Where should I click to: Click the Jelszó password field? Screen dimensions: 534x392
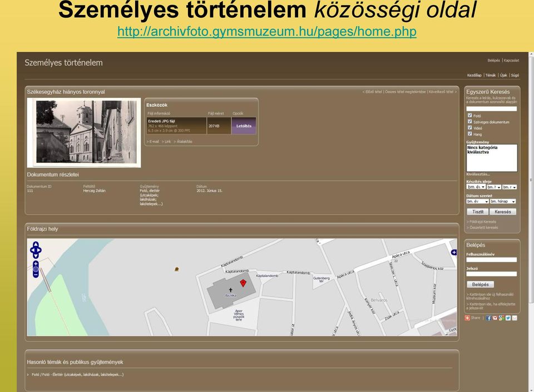(491, 274)
